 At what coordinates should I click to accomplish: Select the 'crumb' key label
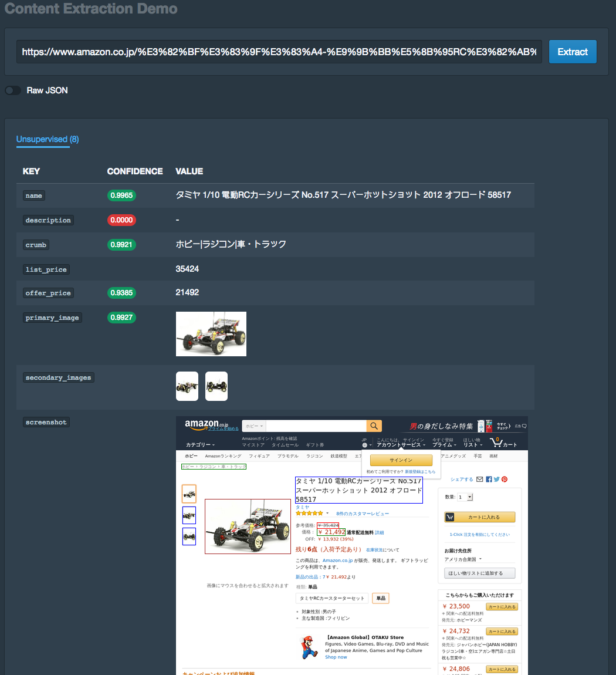(36, 245)
